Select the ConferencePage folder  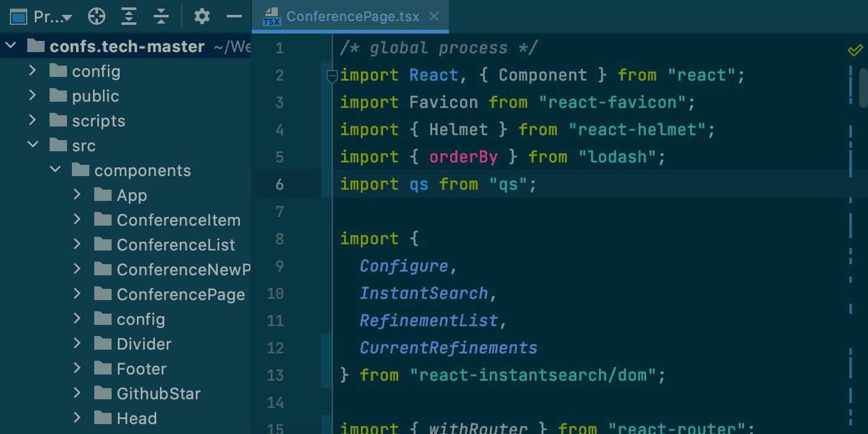tap(125, 294)
